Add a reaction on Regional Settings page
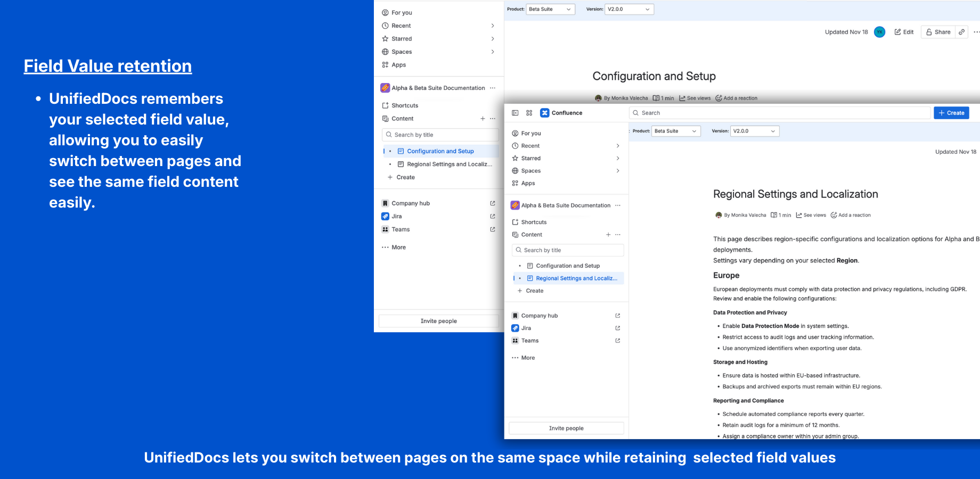The image size is (980, 479). (851, 216)
